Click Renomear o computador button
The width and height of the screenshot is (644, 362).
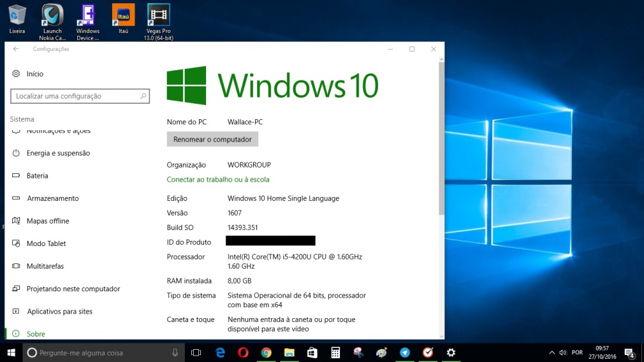[213, 139]
